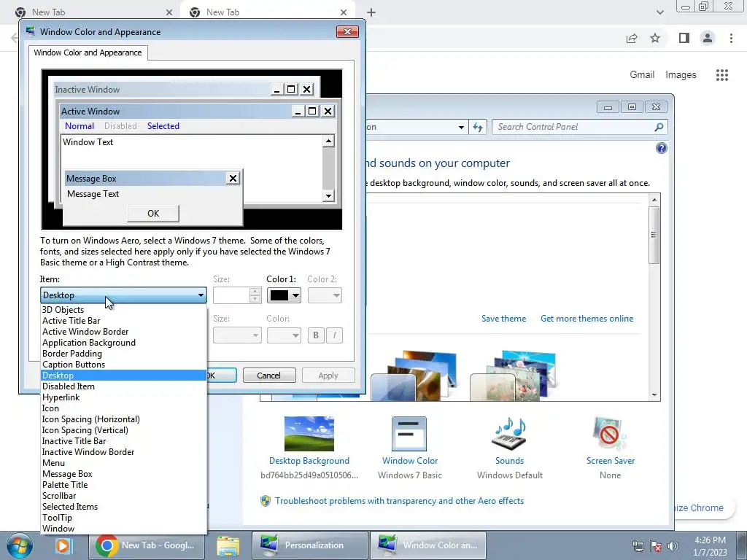Open the Action Center flag tray icon
This screenshot has width=747, height=560.
(656, 545)
